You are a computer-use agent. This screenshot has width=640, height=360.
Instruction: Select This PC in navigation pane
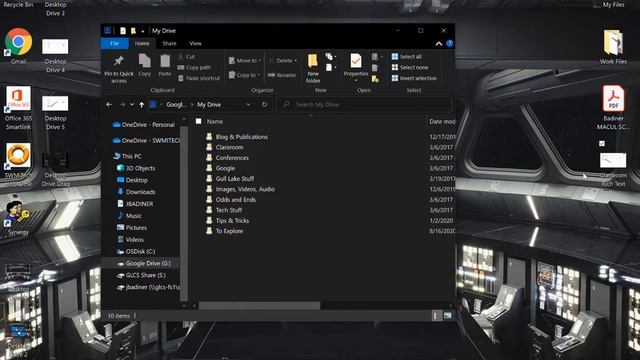(x=127, y=156)
